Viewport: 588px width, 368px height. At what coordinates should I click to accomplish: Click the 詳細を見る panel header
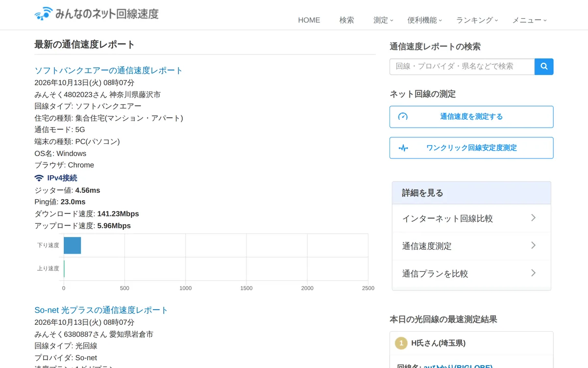click(x=471, y=193)
